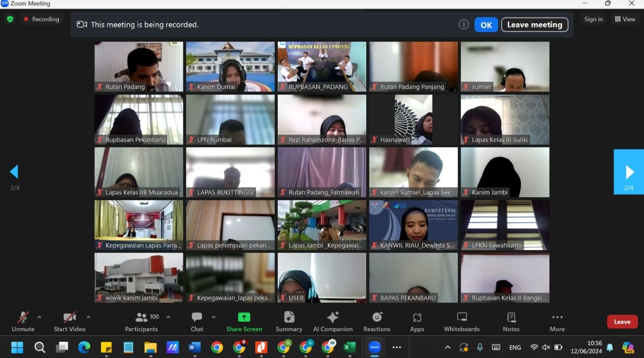Open the Apps panel

tap(417, 322)
